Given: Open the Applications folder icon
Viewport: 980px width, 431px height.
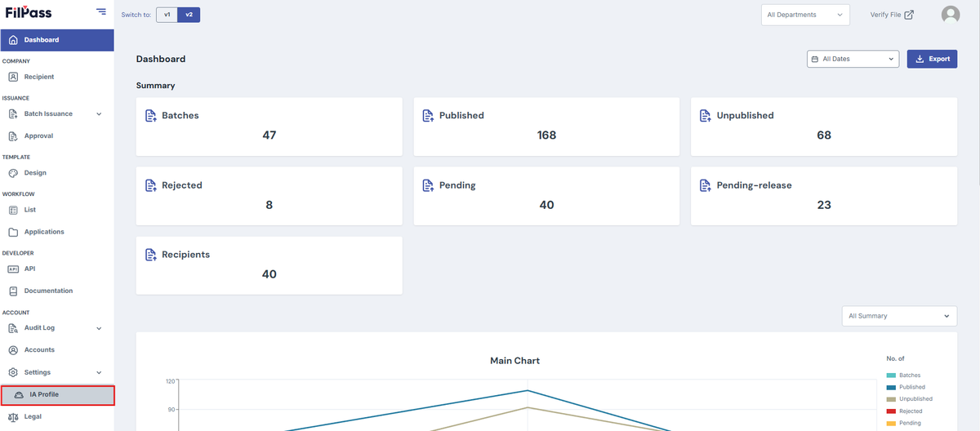Looking at the screenshot, I should click(x=13, y=232).
